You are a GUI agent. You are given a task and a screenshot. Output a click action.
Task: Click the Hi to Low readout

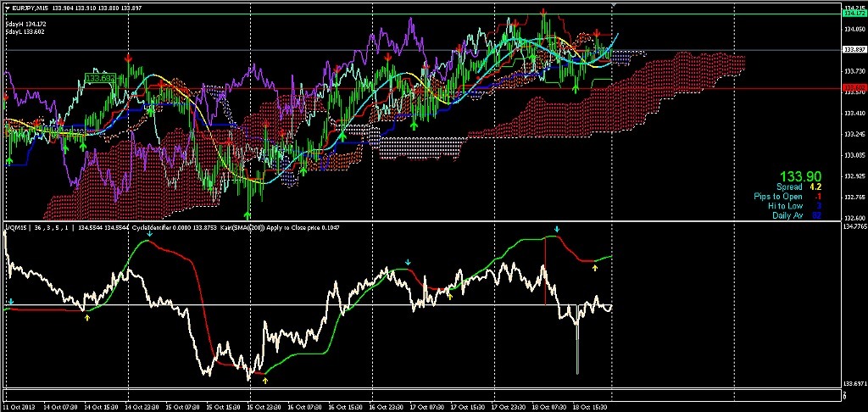point(795,206)
